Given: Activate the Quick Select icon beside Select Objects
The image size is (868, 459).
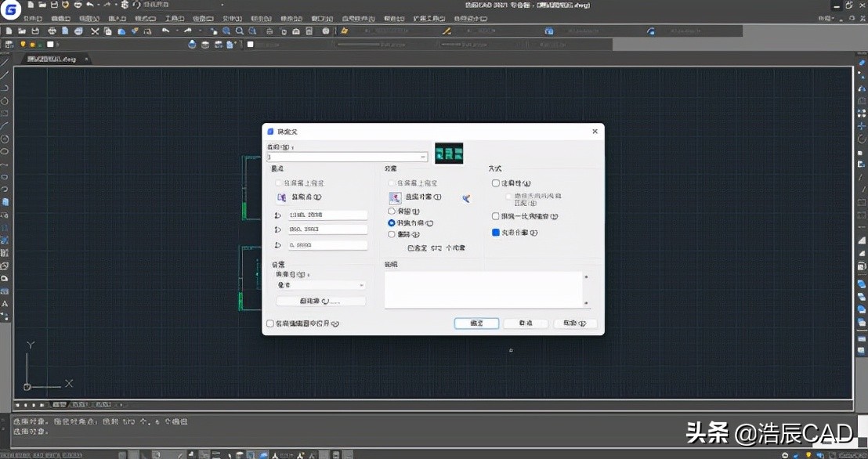Looking at the screenshot, I should pos(466,197).
